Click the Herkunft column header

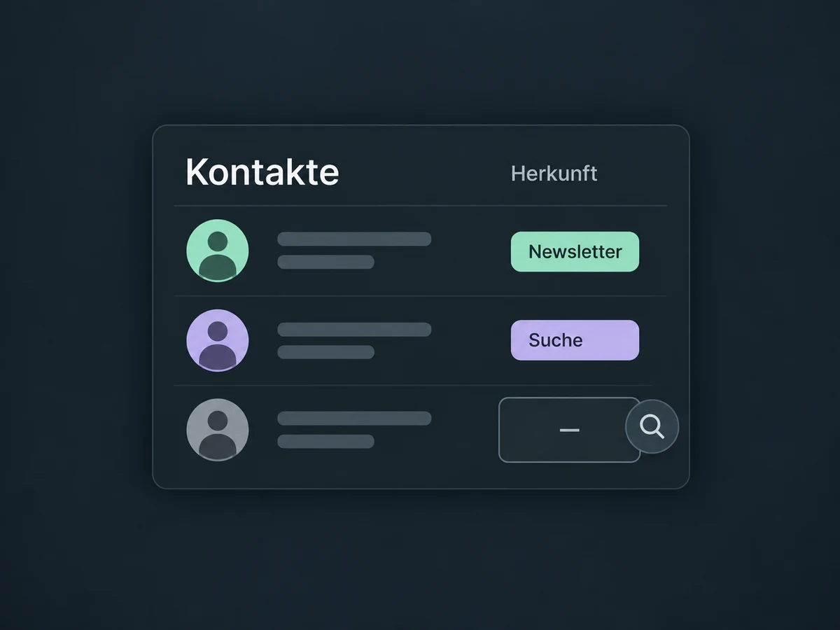point(554,174)
